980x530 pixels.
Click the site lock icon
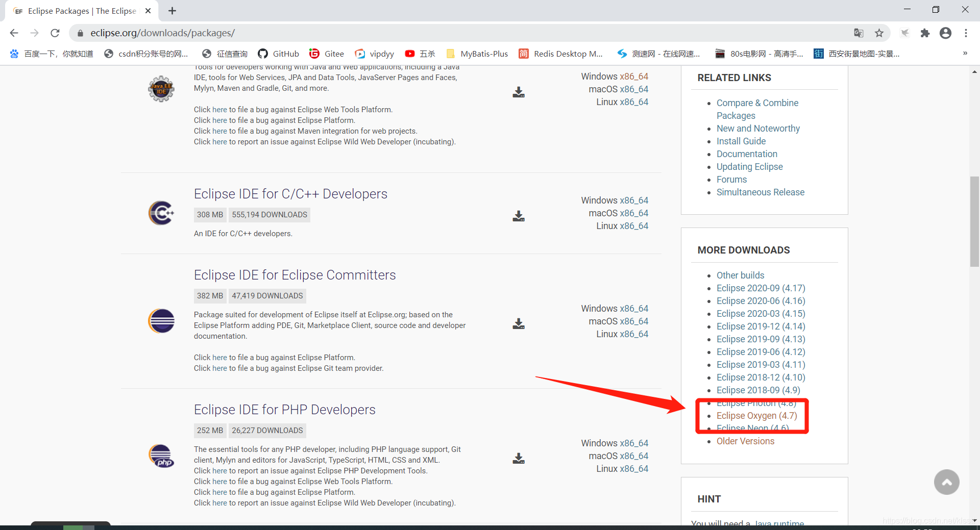click(80, 33)
